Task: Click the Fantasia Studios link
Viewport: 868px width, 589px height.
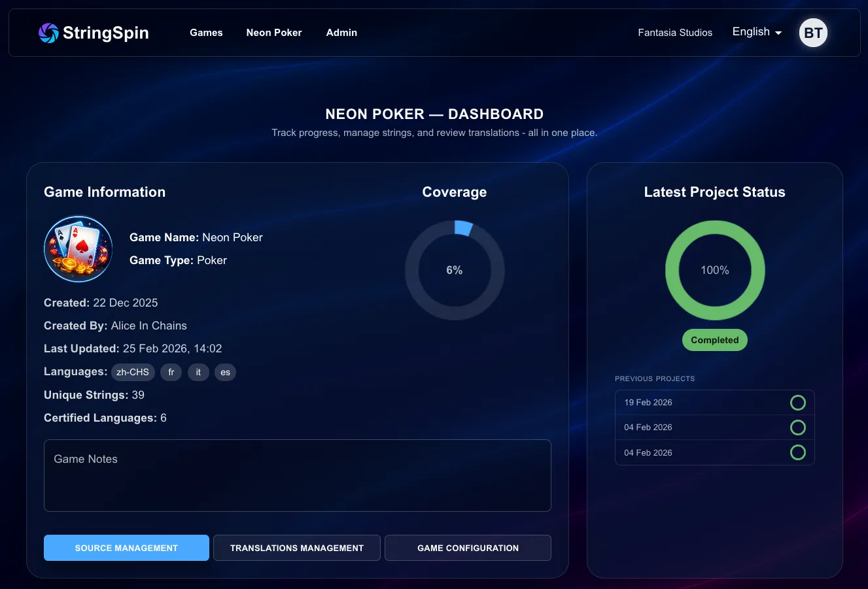Action: point(675,33)
